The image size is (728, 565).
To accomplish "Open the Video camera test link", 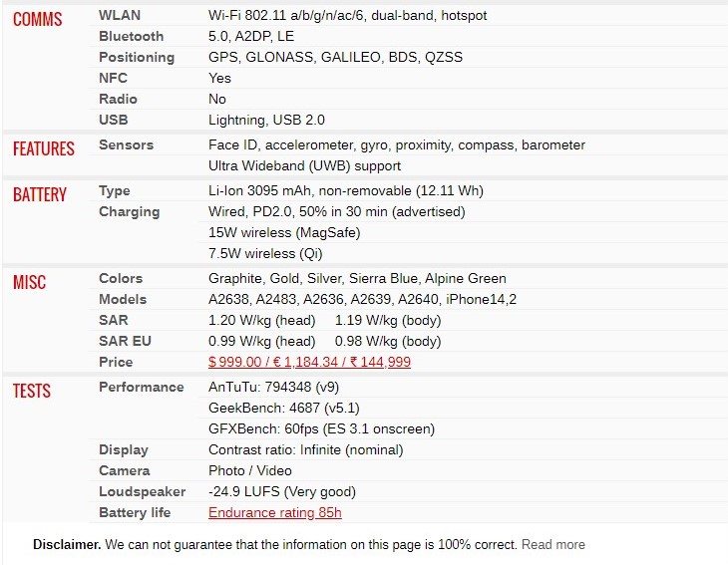I will pyautogui.click(x=274, y=471).
